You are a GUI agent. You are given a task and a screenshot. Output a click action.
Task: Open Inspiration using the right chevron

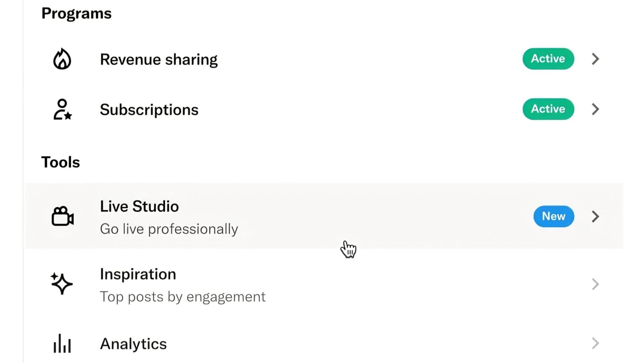595,284
